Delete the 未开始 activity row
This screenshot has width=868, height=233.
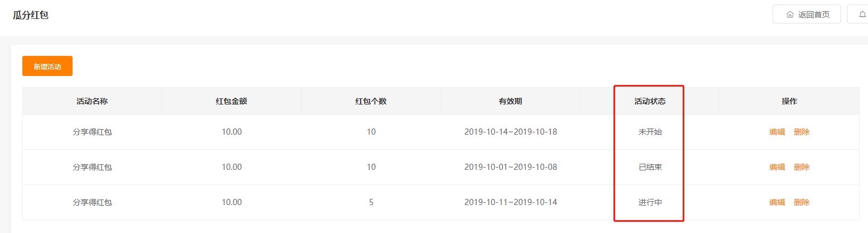tap(802, 132)
